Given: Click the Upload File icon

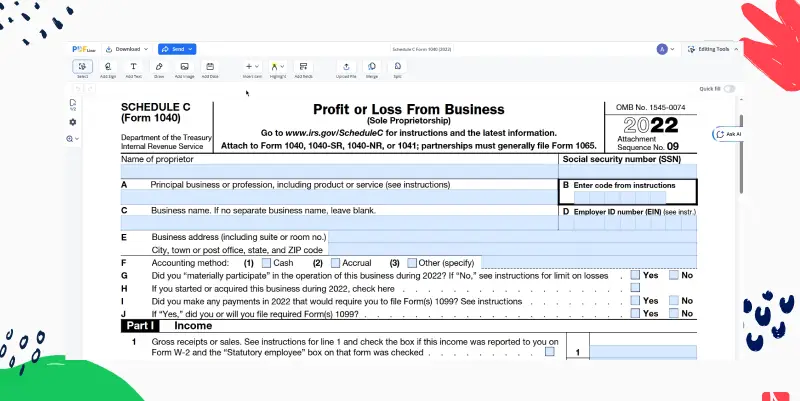Looking at the screenshot, I should (x=346, y=69).
